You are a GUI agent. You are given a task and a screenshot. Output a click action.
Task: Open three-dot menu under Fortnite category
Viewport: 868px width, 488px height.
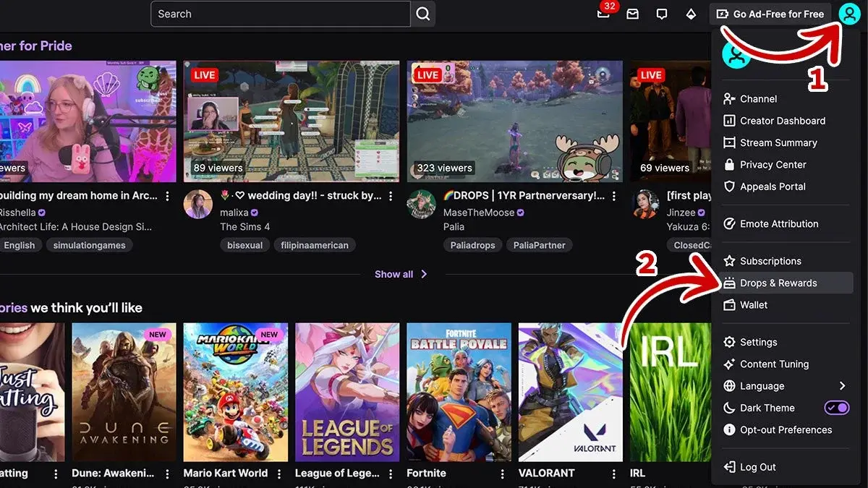click(x=503, y=474)
